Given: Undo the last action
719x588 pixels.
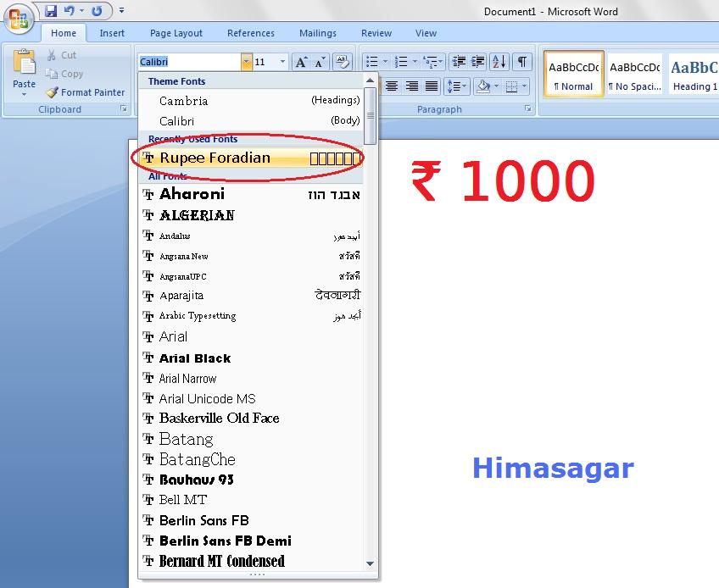Looking at the screenshot, I should [x=70, y=10].
